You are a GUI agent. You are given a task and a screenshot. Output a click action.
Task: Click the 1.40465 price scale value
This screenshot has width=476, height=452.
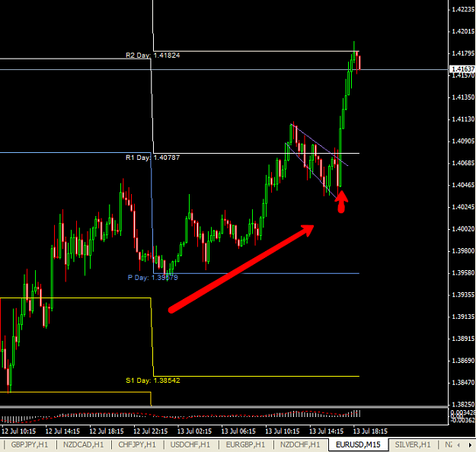pos(463,185)
